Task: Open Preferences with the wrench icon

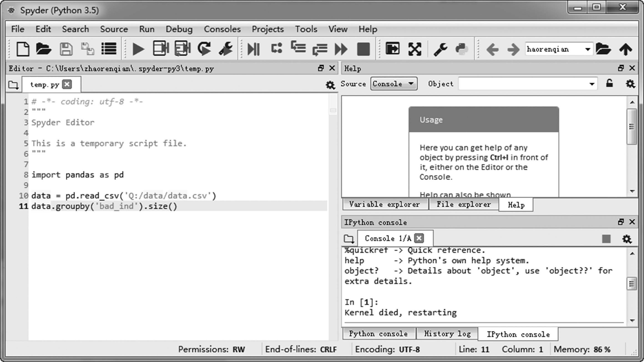Action: pyautogui.click(x=440, y=49)
